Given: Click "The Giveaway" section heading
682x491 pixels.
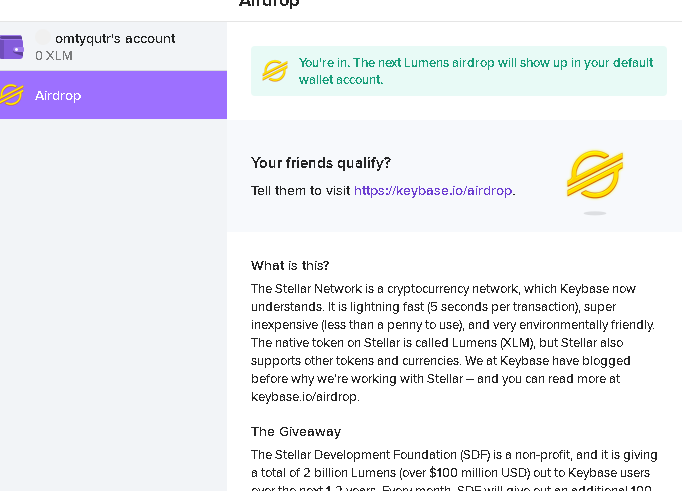Looking at the screenshot, I should (x=296, y=431).
